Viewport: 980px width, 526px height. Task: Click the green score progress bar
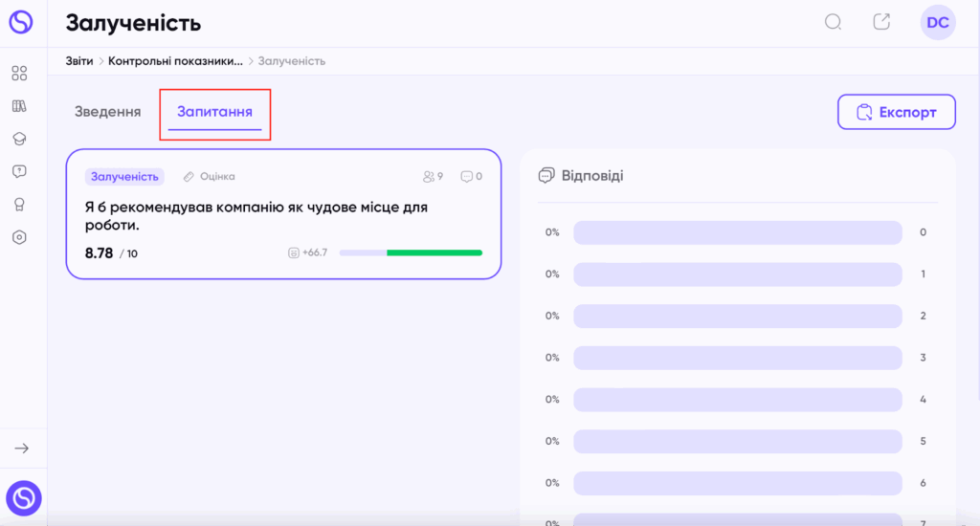[x=411, y=253]
